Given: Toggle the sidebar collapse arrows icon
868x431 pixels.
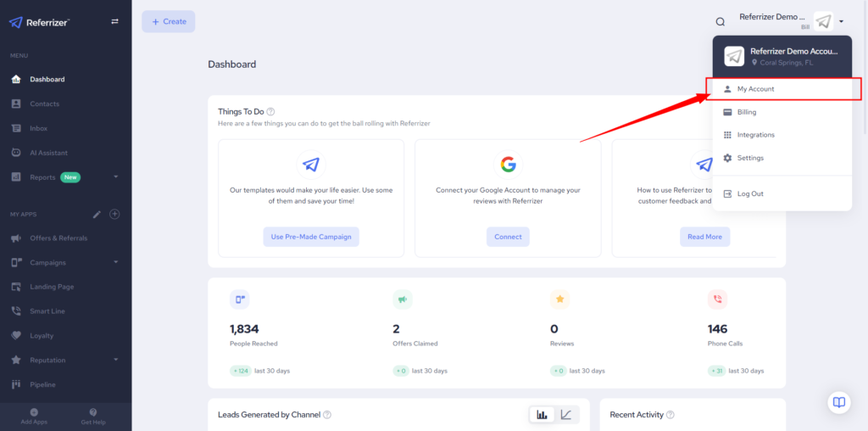Looking at the screenshot, I should (114, 22).
